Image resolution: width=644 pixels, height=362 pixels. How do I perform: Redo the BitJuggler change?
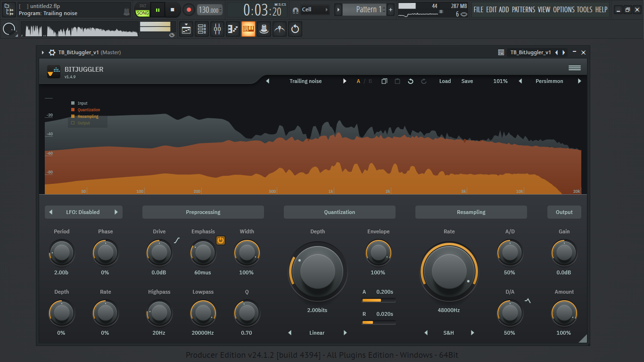(424, 81)
